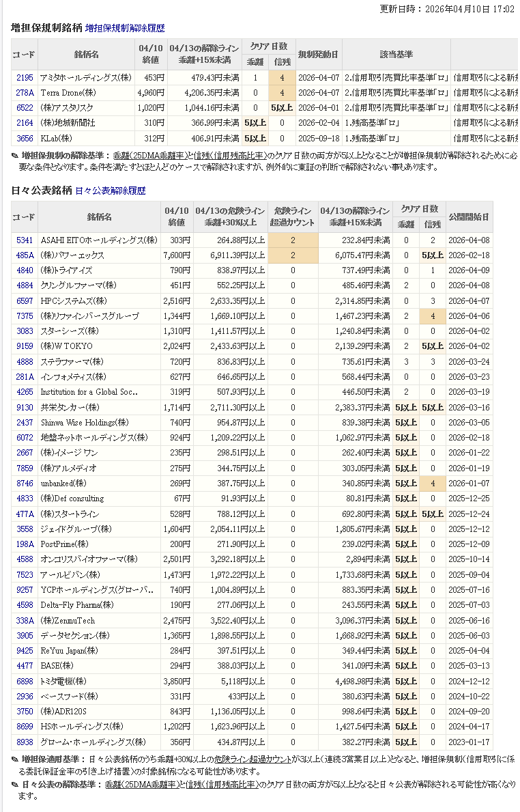The width and height of the screenshot is (520, 812).
Task: Open stock code 281A link
Action: 25,377
